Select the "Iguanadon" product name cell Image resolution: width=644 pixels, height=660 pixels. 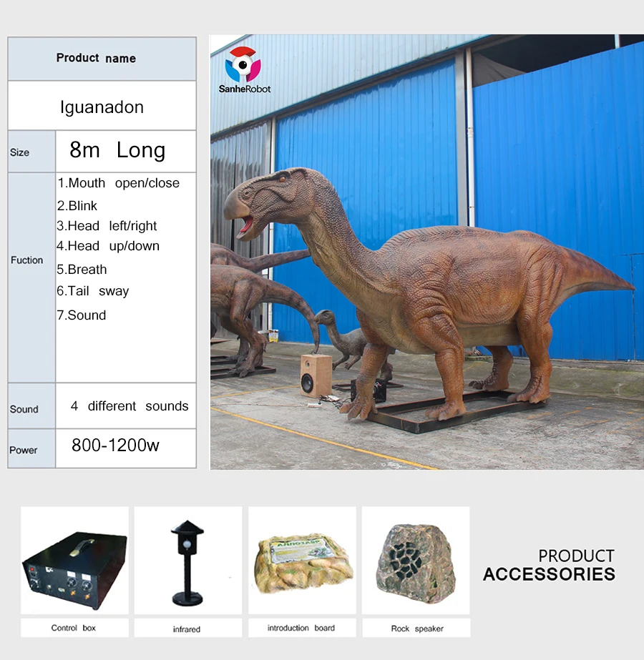pos(102,107)
